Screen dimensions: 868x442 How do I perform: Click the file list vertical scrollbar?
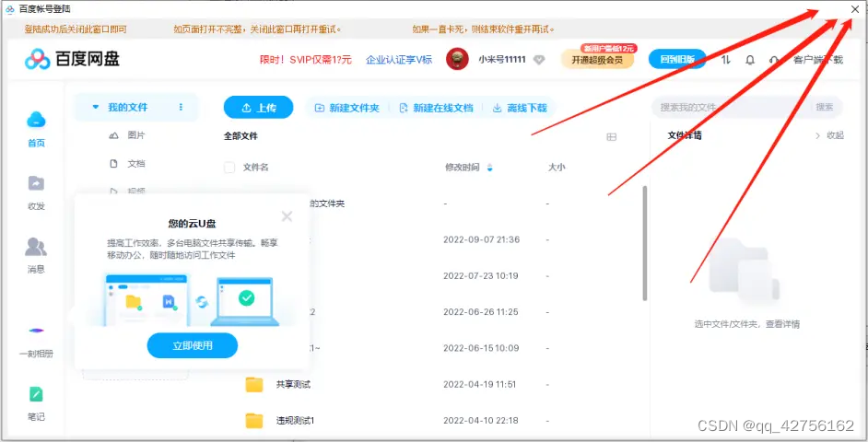click(645, 243)
